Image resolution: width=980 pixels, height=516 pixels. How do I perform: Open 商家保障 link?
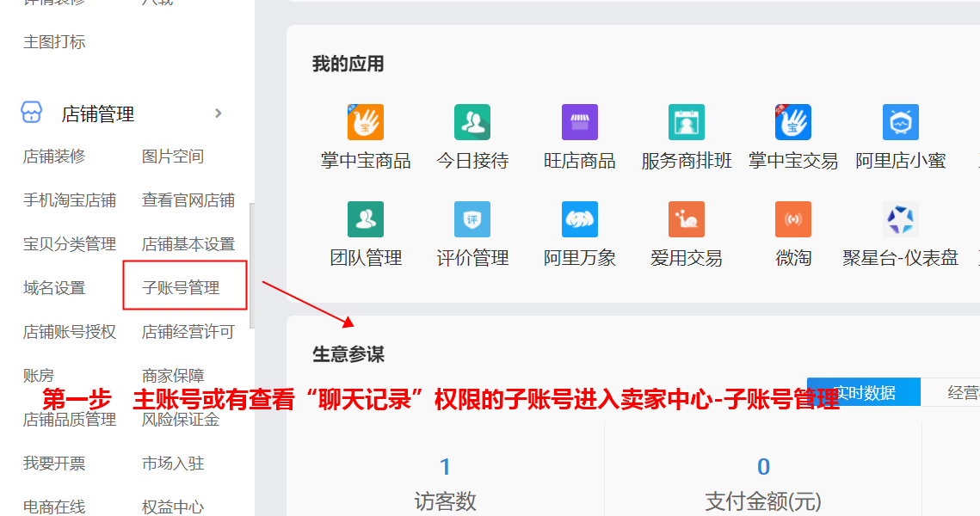[x=173, y=376]
